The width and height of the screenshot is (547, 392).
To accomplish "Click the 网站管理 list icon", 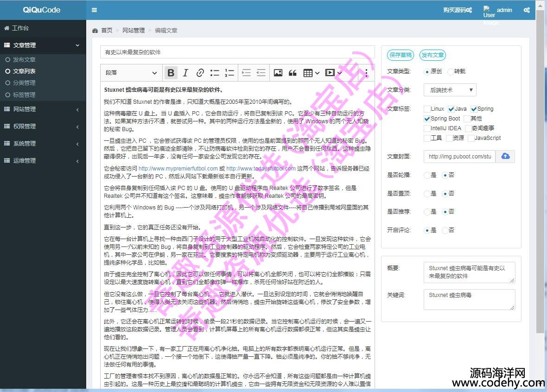I will 6,109.
